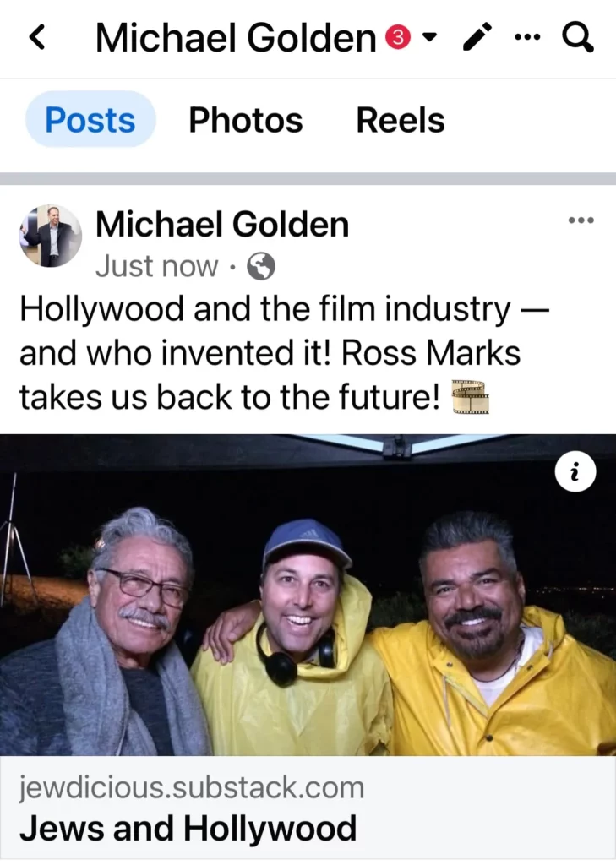The image size is (616, 865).
Task: Open the jewdicious.substack.com link
Action: pyautogui.click(x=192, y=787)
